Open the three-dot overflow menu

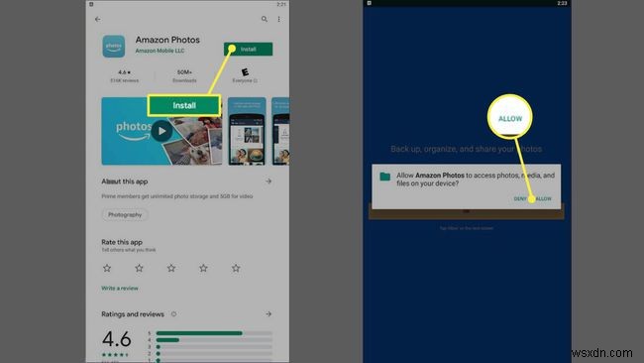(x=278, y=19)
